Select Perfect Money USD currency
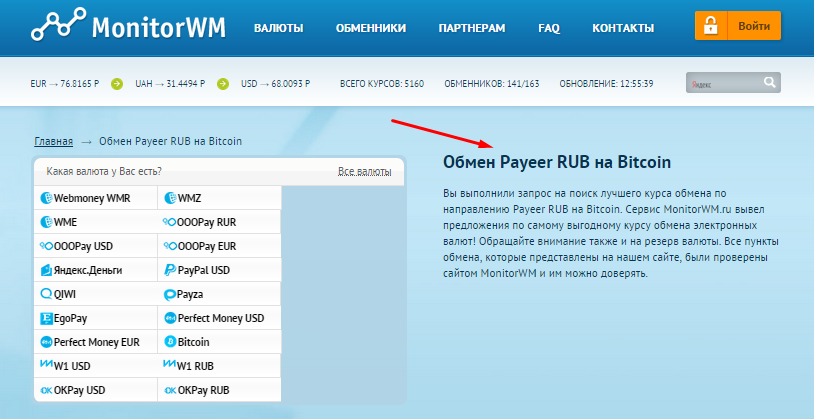The image size is (814, 419). click(x=219, y=318)
